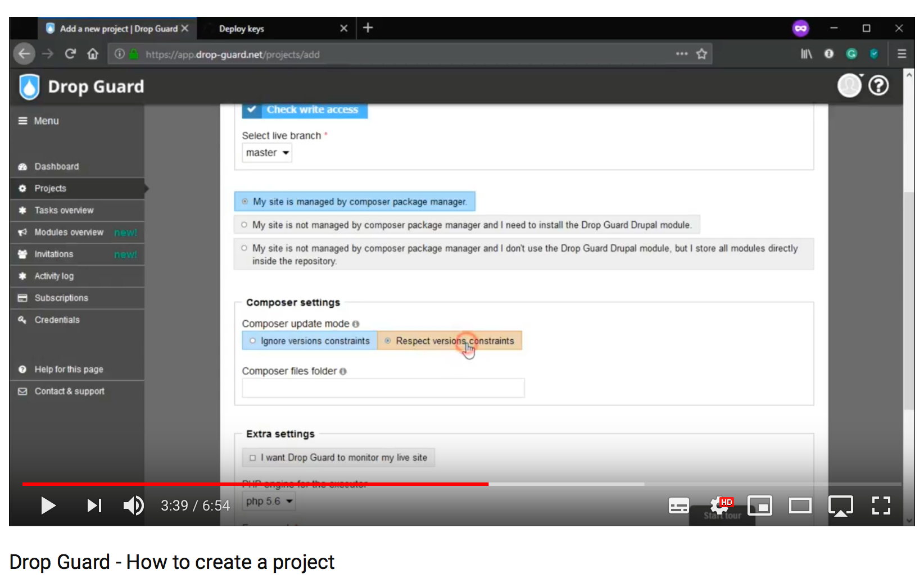
Task: Go to Modules overview
Action: [x=77, y=232]
